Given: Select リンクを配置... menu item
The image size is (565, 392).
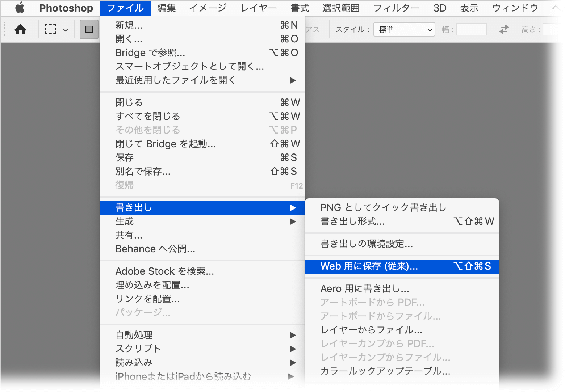Looking at the screenshot, I should [202, 299].
